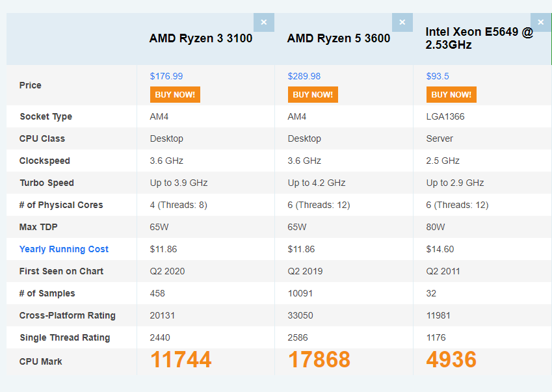
Task: Click Buy Now under $176.99 price
Action: [175, 95]
